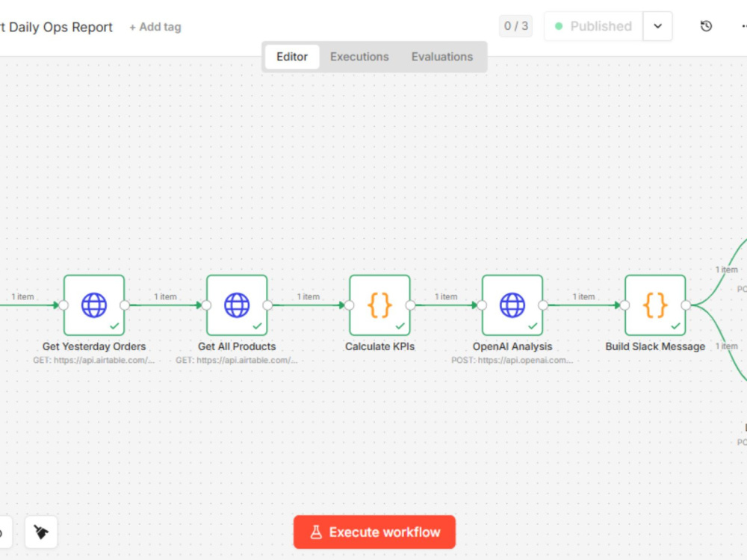Click the Published status button

(x=594, y=26)
